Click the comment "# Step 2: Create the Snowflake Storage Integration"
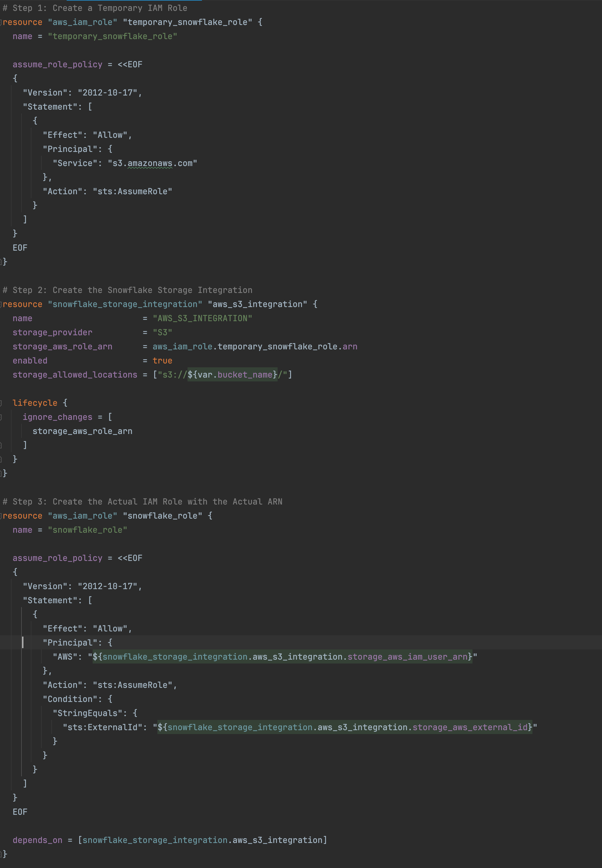This screenshot has width=602, height=868. click(x=128, y=290)
